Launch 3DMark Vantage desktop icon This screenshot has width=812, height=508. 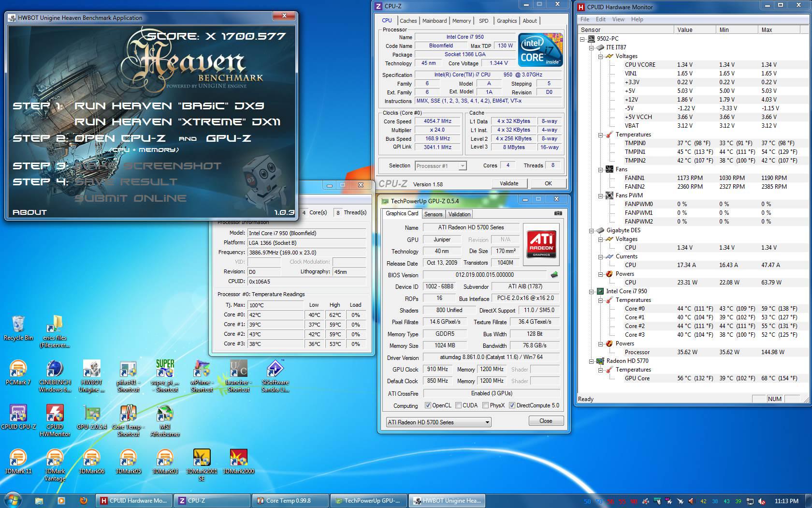tap(55, 465)
